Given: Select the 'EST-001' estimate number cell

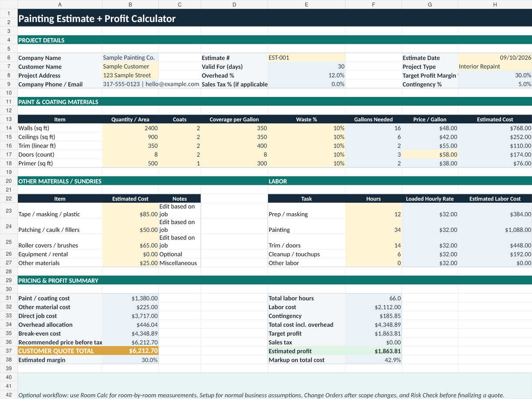Looking at the screenshot, I should click(x=306, y=58).
